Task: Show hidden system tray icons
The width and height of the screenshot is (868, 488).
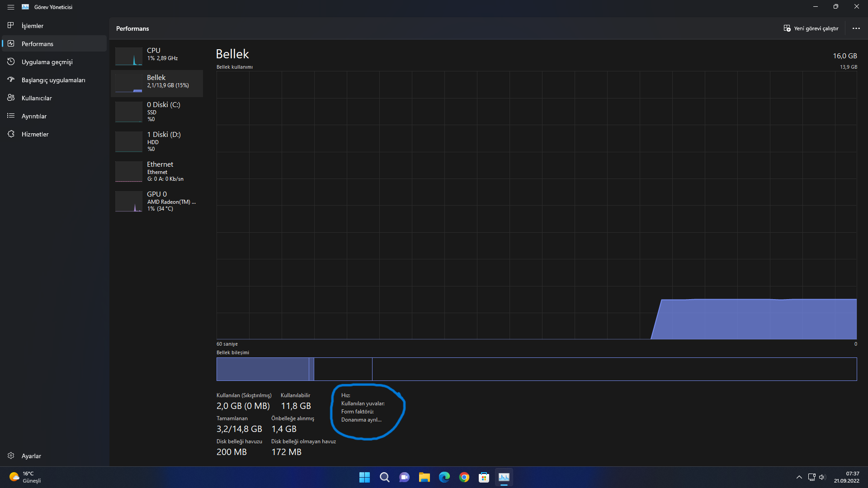Action: pos(799,477)
